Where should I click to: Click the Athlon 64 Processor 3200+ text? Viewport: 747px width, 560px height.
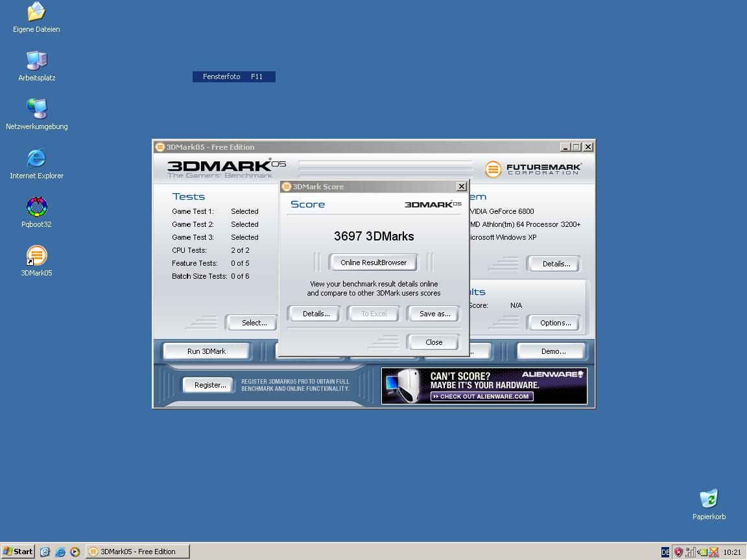tap(525, 224)
